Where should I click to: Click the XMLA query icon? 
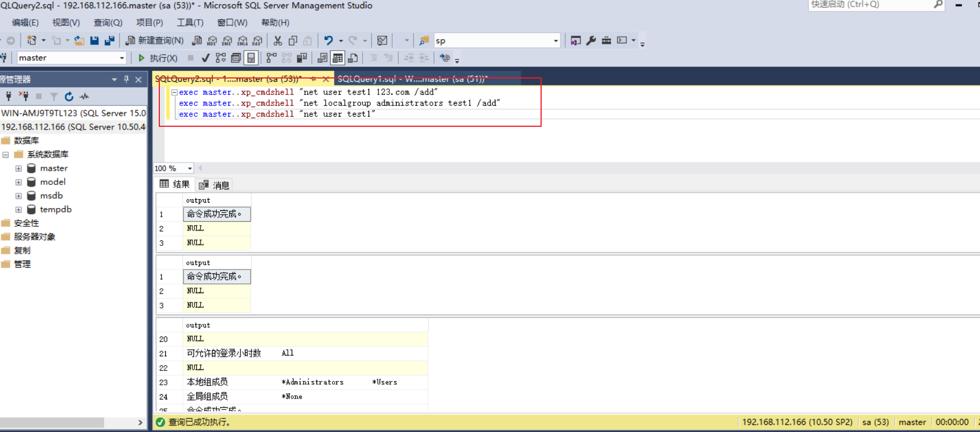242,41
